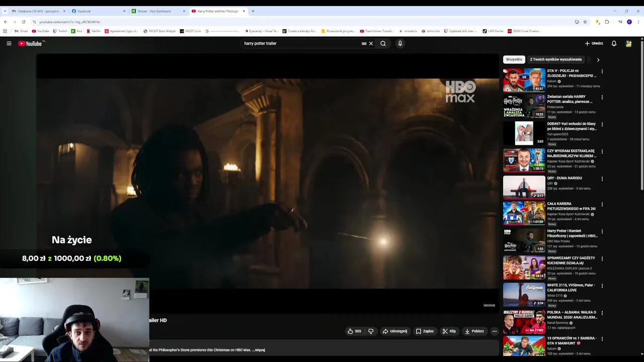Download the video with Pobierz
The height and width of the screenshot is (362, 644).
coord(474,331)
